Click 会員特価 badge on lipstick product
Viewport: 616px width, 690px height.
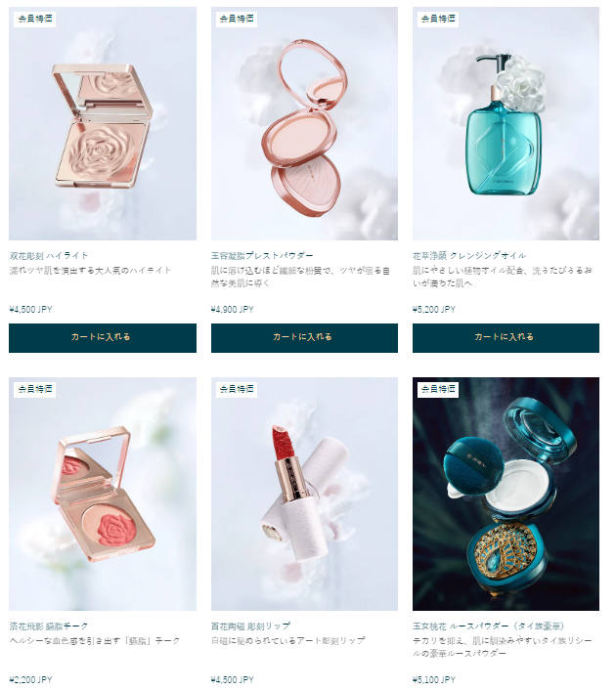(x=237, y=389)
